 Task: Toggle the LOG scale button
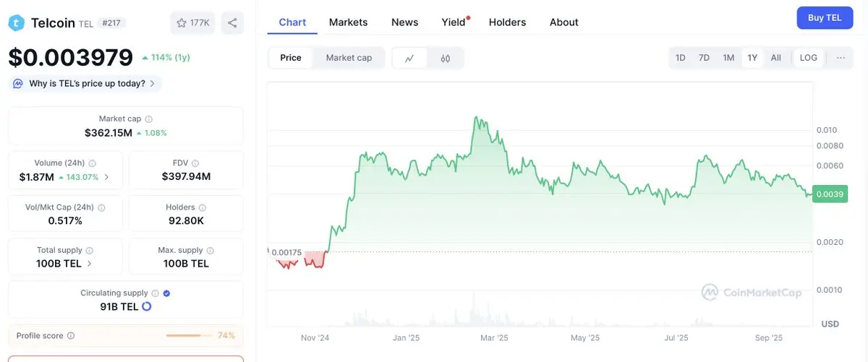tap(808, 58)
